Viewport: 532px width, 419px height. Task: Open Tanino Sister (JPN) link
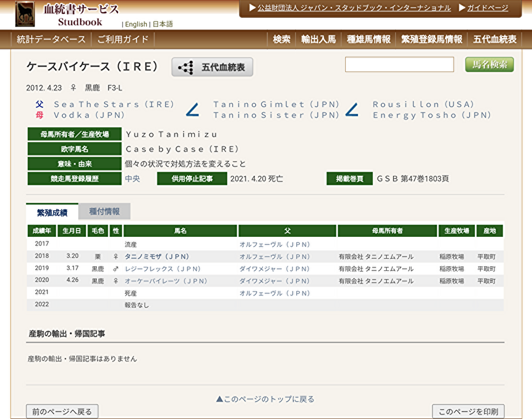277,115
